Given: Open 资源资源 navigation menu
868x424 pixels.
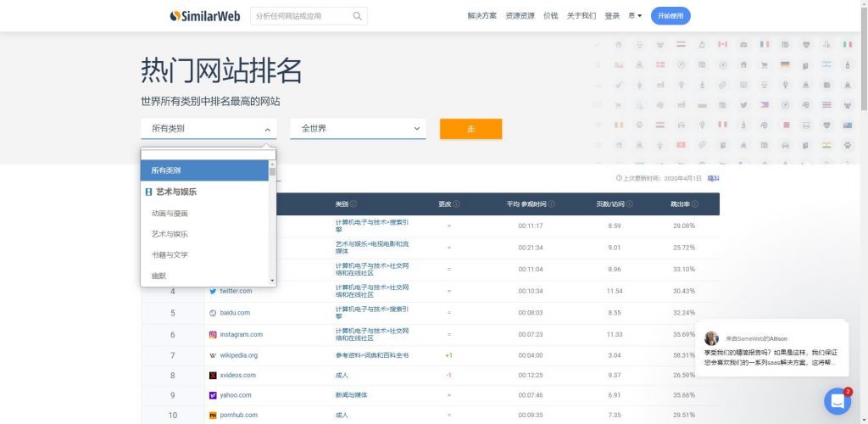Looking at the screenshot, I should [x=520, y=16].
